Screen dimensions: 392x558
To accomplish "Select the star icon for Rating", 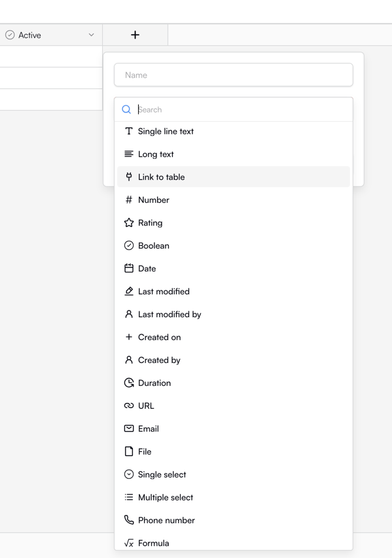I will pos(129,223).
